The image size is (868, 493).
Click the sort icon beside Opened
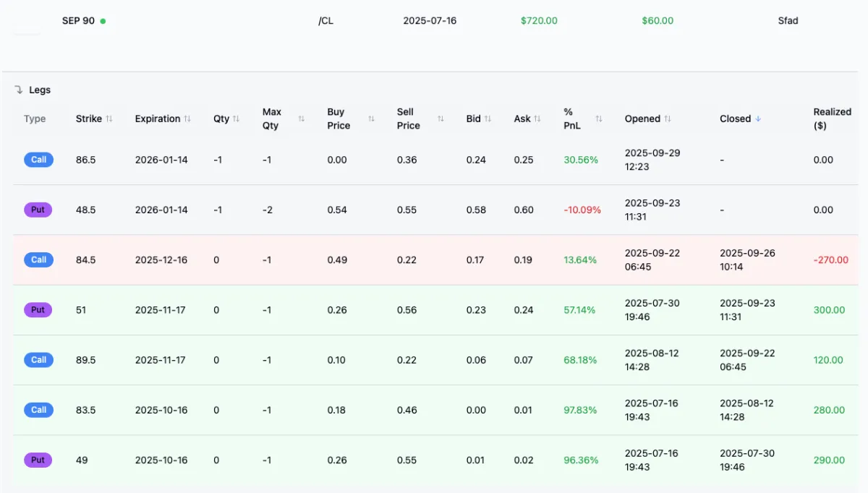[x=668, y=119]
